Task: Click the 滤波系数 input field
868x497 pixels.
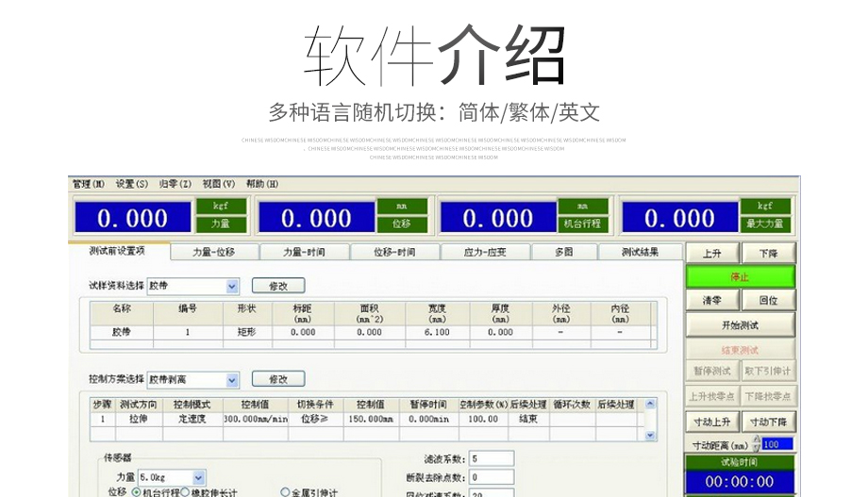Action: (x=492, y=459)
